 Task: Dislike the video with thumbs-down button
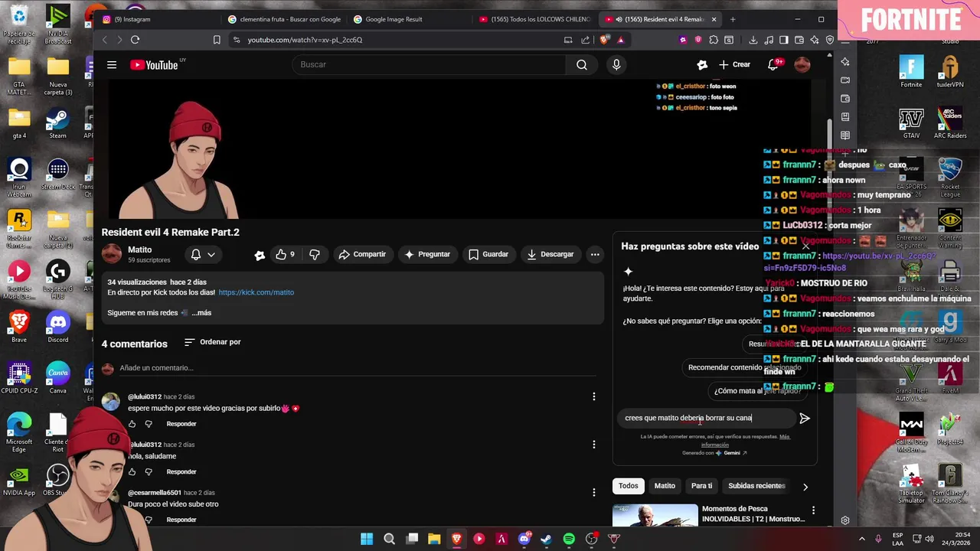click(314, 254)
